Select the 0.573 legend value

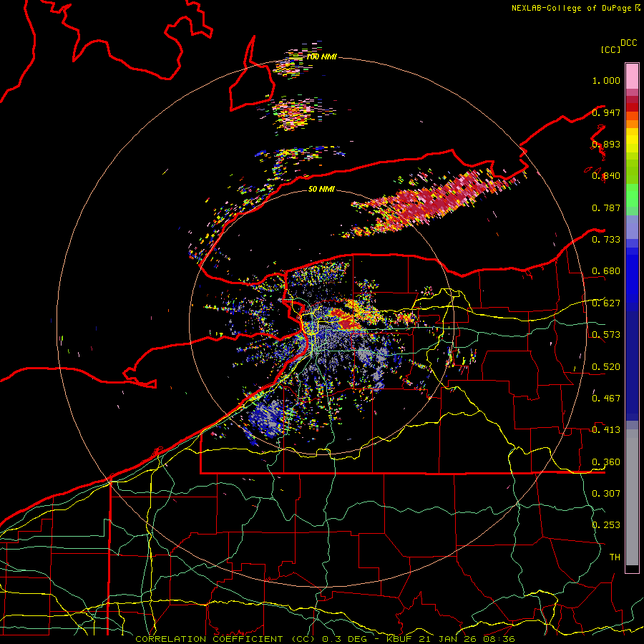[606, 335]
